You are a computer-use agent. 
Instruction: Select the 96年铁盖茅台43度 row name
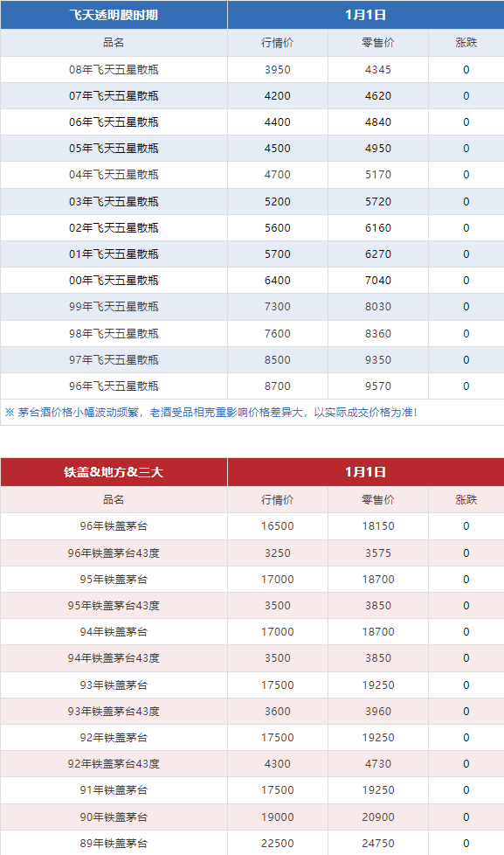[x=114, y=553]
